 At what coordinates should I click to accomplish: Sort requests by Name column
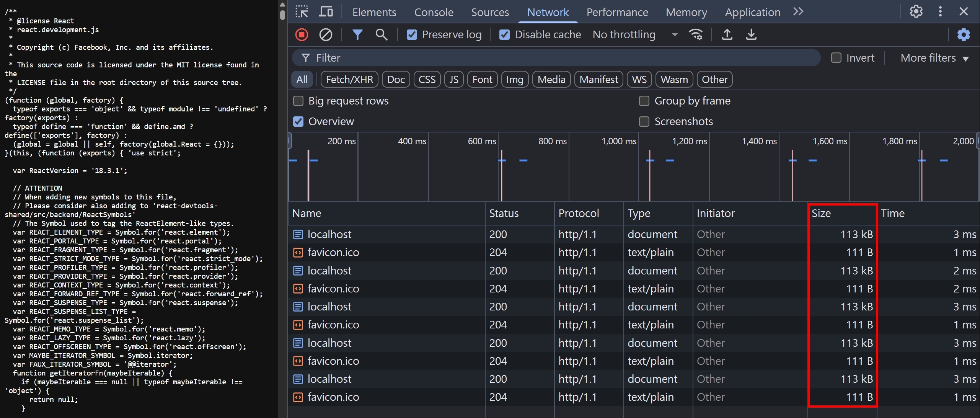tap(386, 214)
